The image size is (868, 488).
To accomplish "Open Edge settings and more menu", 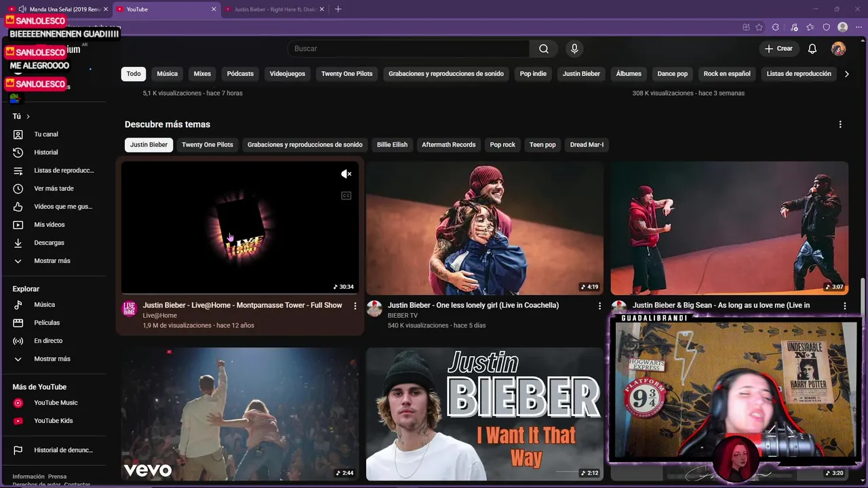I will (859, 27).
